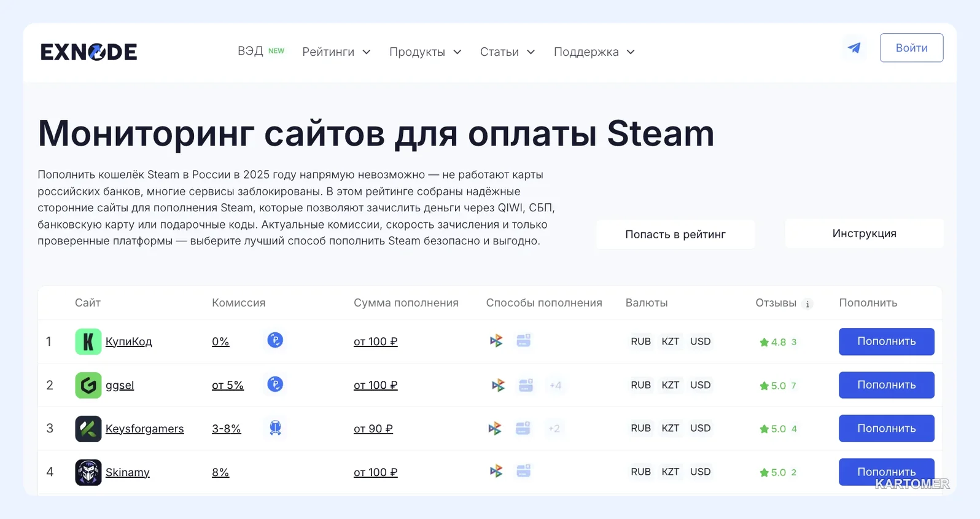Viewport: 980px width, 519px height.
Task: Click the Skinamy site logo
Action: tap(88, 472)
